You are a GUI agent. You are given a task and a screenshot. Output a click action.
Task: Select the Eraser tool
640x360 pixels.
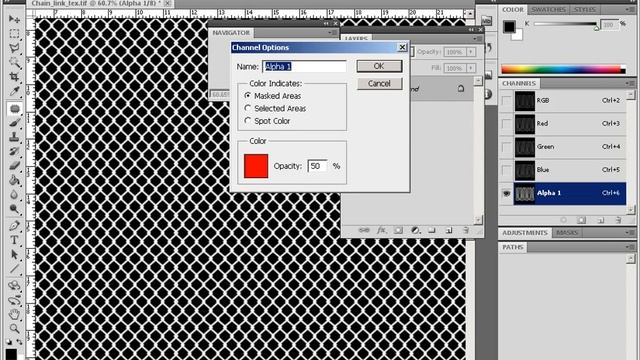14,166
